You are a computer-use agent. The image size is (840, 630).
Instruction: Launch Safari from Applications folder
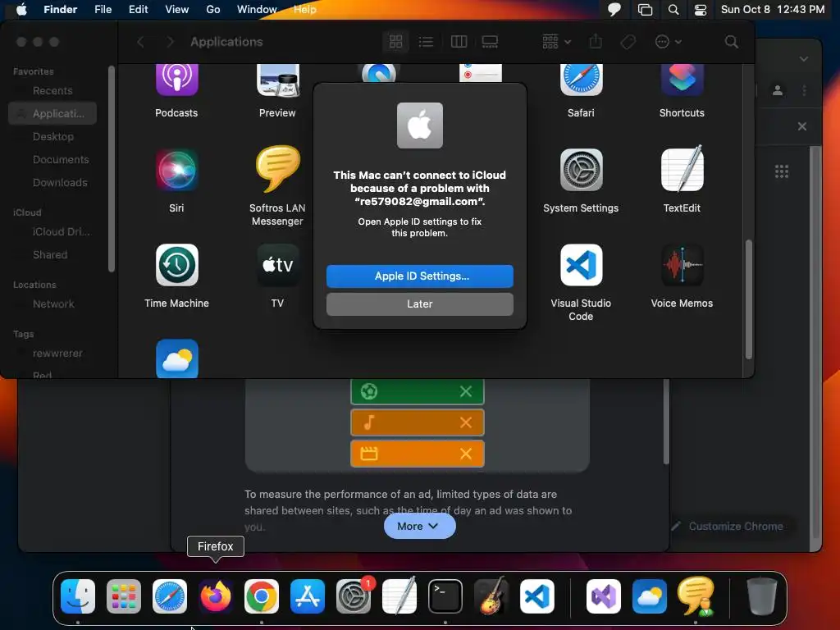pos(582,80)
